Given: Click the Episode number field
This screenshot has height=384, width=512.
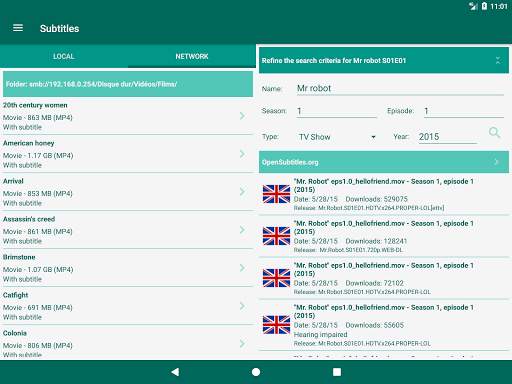Looking at the screenshot, I should 463,111.
